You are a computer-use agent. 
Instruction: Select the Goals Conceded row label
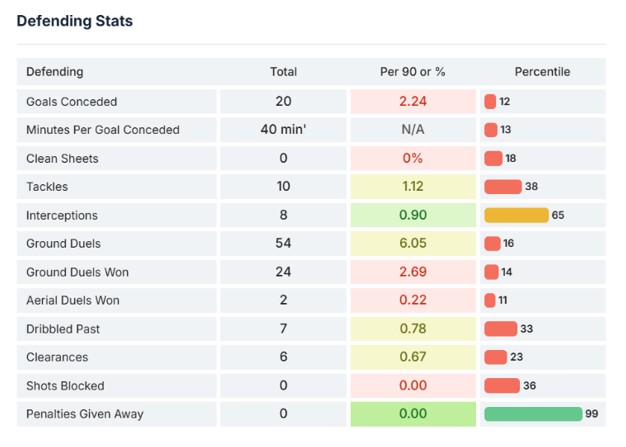point(72,101)
